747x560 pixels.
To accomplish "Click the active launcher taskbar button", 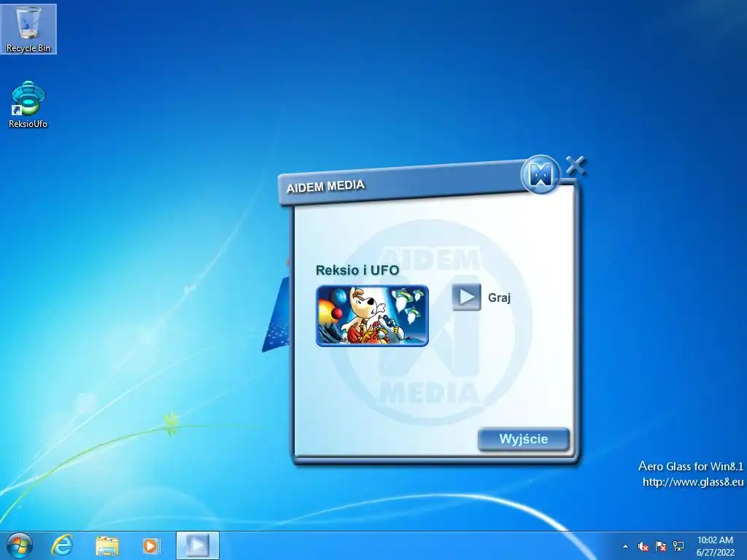I will click(x=198, y=545).
